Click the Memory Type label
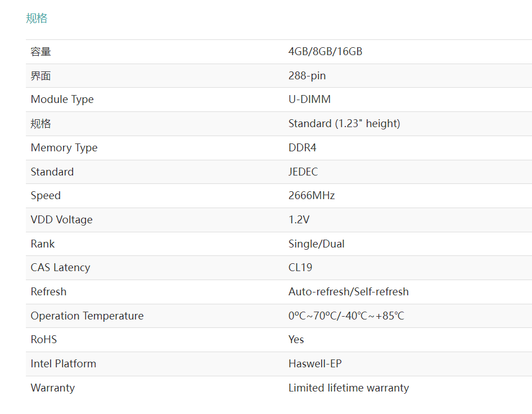The height and width of the screenshot is (414, 532). point(64,148)
